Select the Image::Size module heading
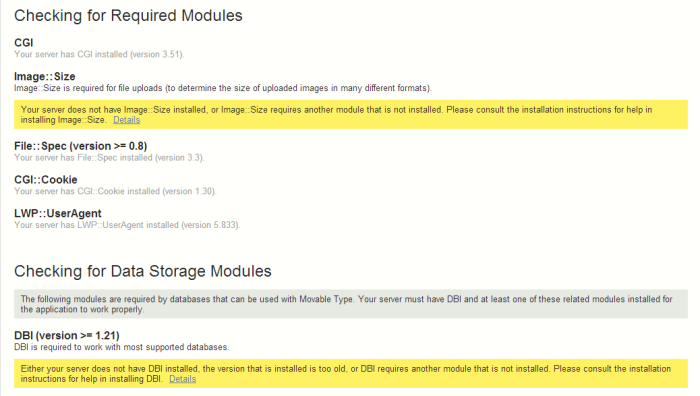 [45, 76]
